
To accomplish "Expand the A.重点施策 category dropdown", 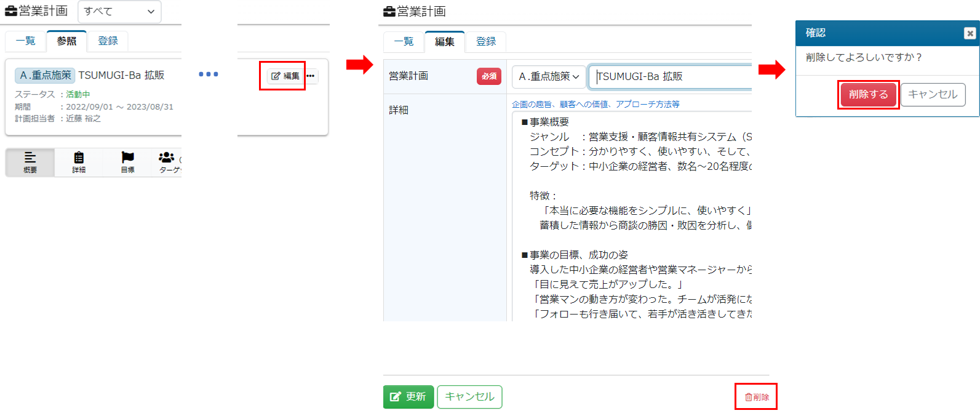I will 549,76.
